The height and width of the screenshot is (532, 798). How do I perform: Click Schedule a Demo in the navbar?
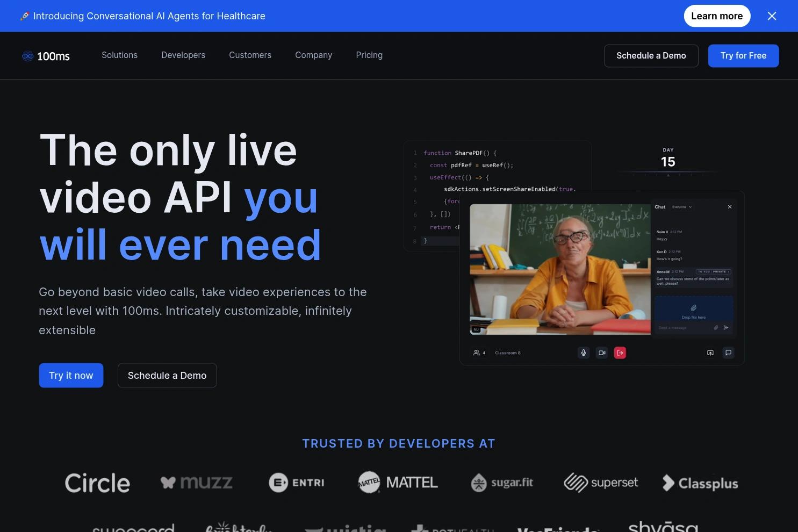point(651,56)
